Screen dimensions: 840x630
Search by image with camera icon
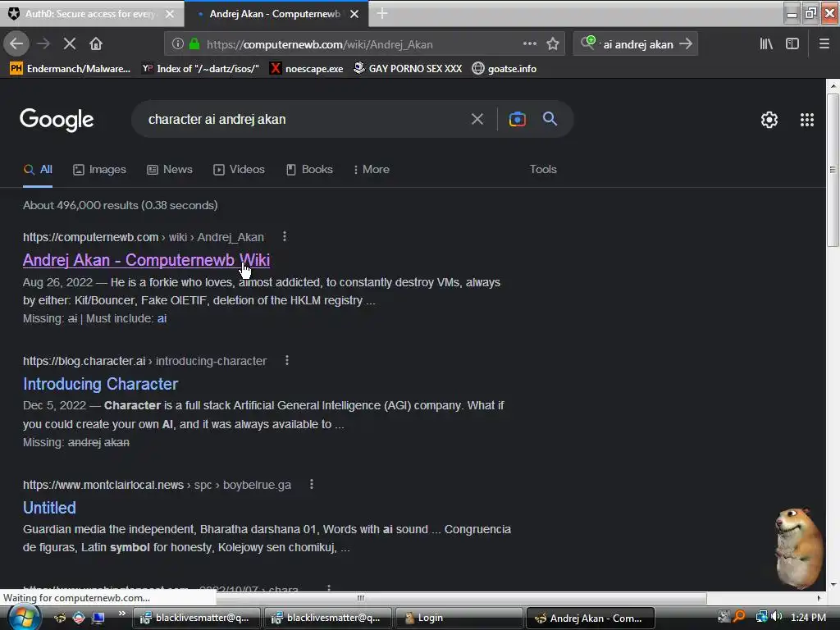(x=517, y=119)
